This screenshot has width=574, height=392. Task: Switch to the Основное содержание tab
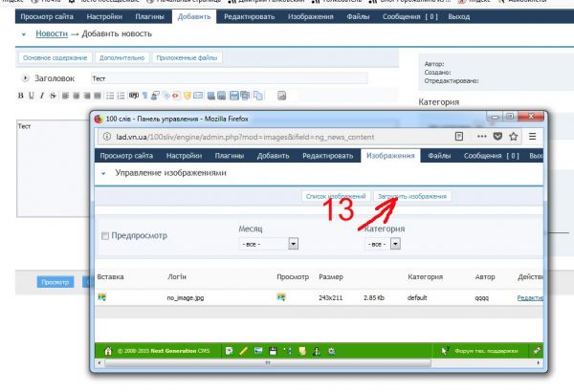(x=55, y=57)
